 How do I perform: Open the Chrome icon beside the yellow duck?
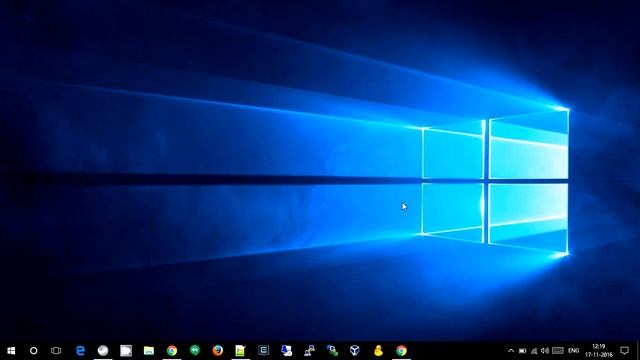(401, 351)
